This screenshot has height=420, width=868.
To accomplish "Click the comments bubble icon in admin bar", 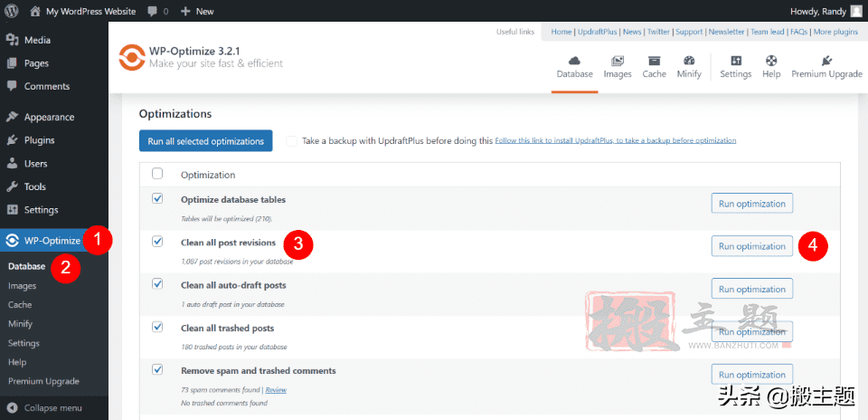I will [153, 11].
